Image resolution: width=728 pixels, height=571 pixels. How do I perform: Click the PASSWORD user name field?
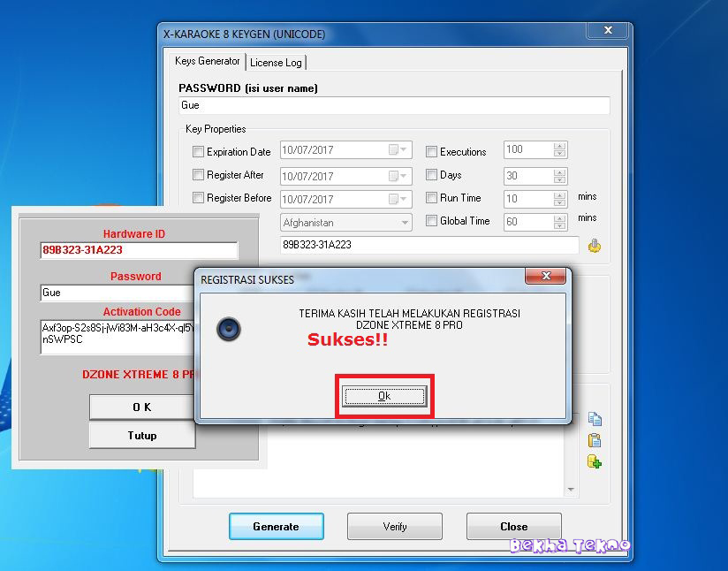(x=394, y=105)
